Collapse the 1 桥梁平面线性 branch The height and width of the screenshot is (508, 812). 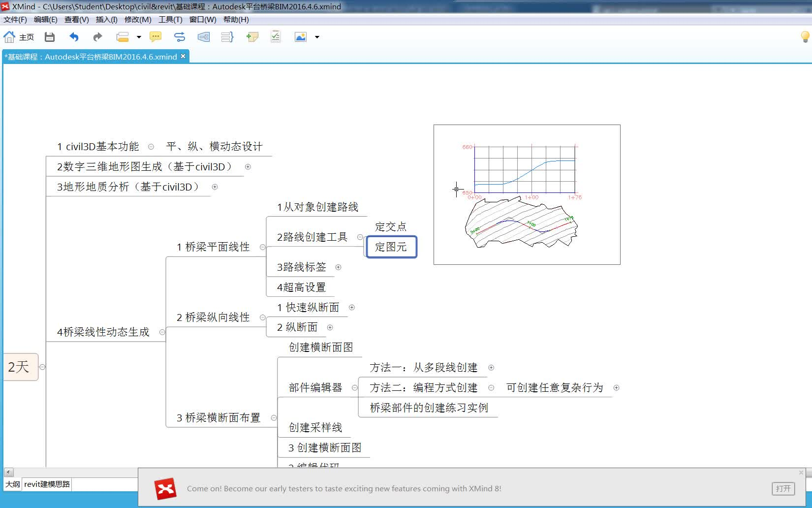click(x=262, y=247)
